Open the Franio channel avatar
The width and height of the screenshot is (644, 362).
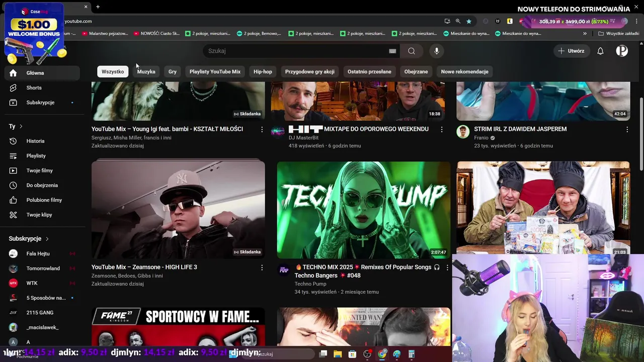click(x=463, y=132)
